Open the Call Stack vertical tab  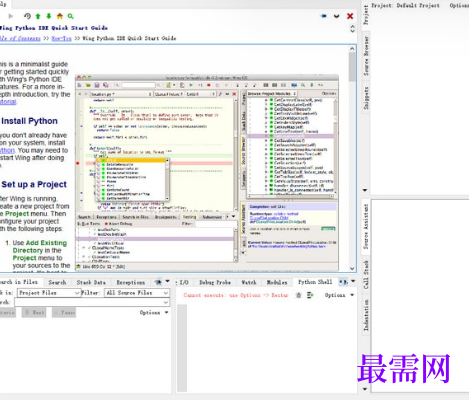366,275
